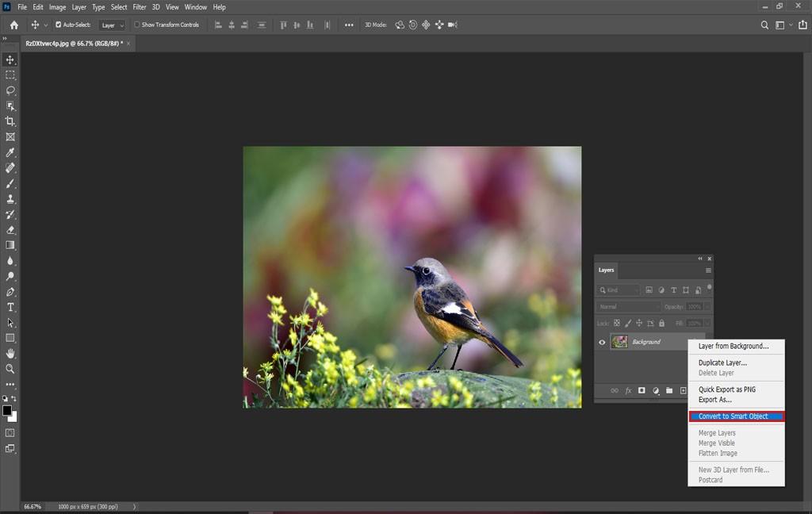Image resolution: width=812 pixels, height=514 pixels.
Task: Click Add layer style fx icon
Action: click(x=628, y=391)
